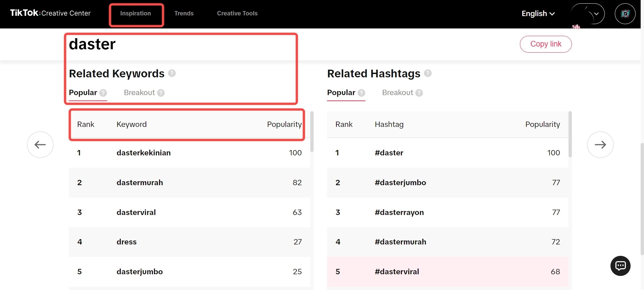Open the user profile avatar
The width and height of the screenshot is (644, 290).
click(625, 14)
